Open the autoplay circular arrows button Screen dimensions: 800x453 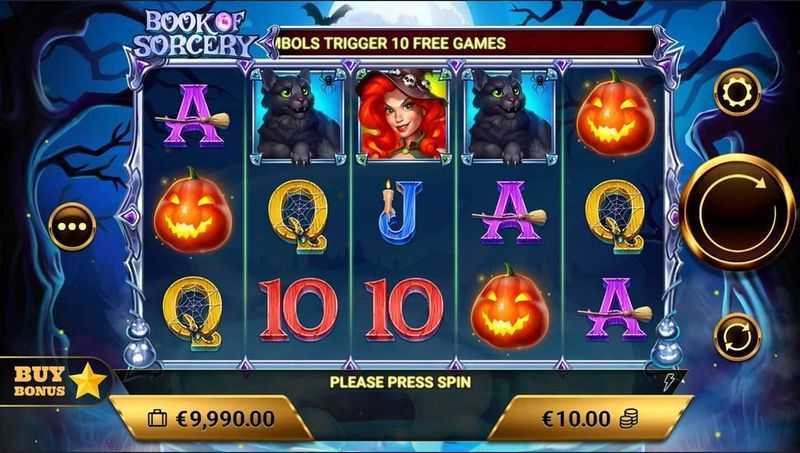(x=738, y=337)
